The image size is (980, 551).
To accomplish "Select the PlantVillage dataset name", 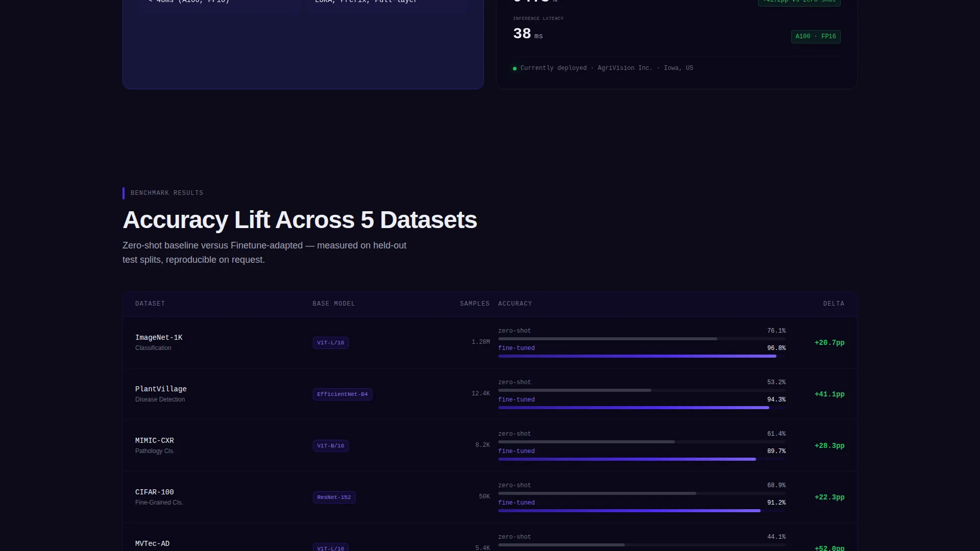I will (161, 389).
